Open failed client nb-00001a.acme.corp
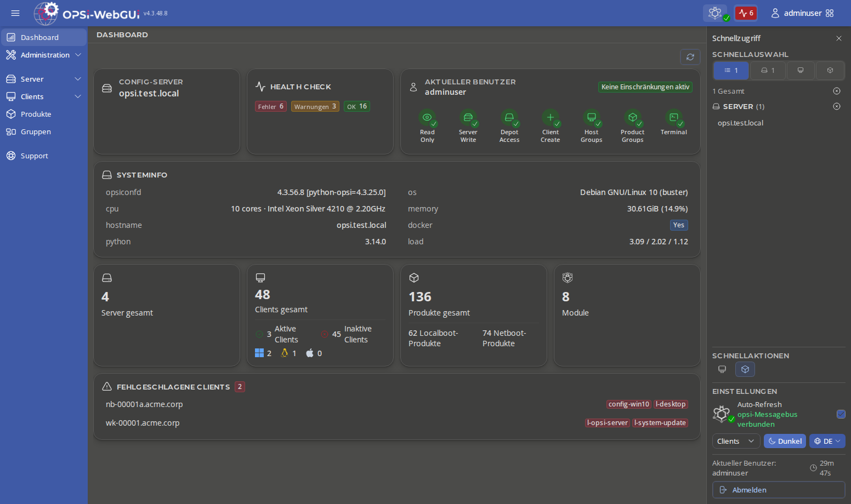Screen dimensions: 851x504 144,404
